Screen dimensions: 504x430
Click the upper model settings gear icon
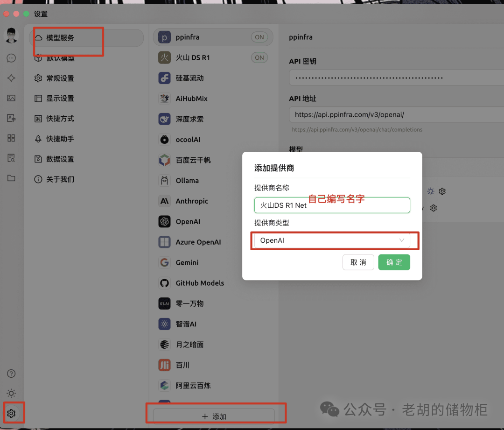click(x=442, y=191)
